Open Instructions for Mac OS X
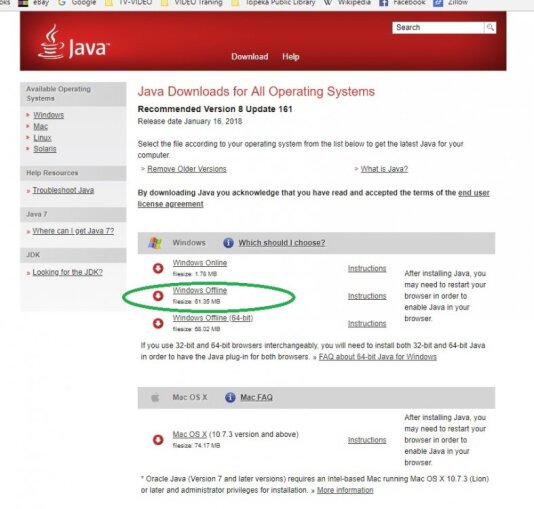The height and width of the screenshot is (509, 534). click(x=367, y=440)
